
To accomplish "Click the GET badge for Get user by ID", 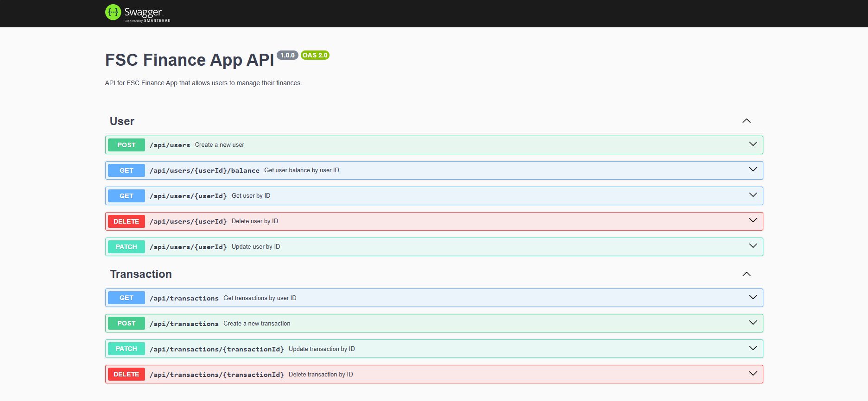I will (126, 196).
